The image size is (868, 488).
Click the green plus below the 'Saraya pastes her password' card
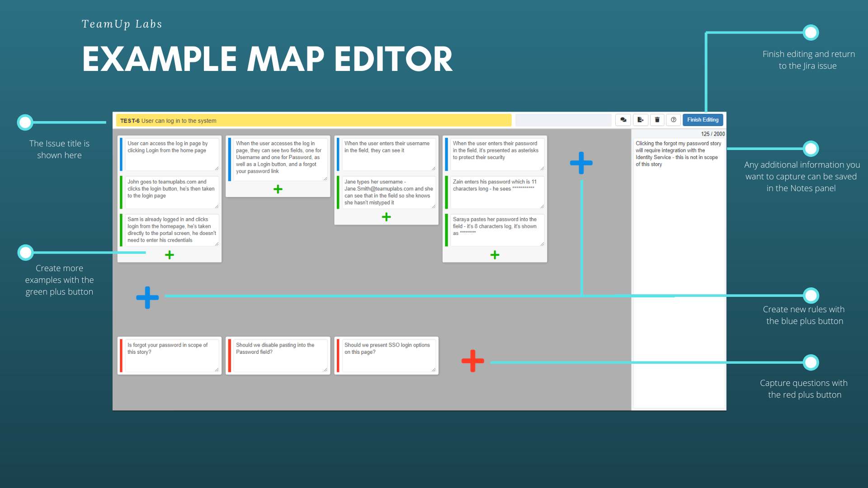(495, 255)
